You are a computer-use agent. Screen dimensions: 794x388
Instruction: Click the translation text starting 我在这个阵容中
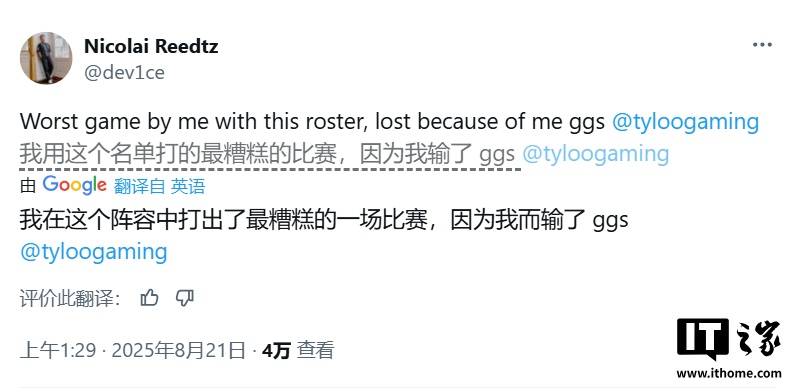[x=324, y=221]
